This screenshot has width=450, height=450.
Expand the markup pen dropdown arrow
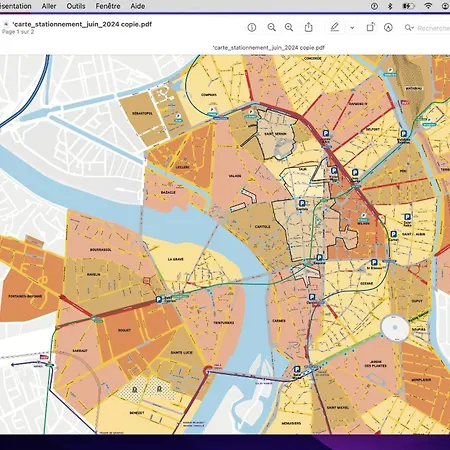coord(352,28)
